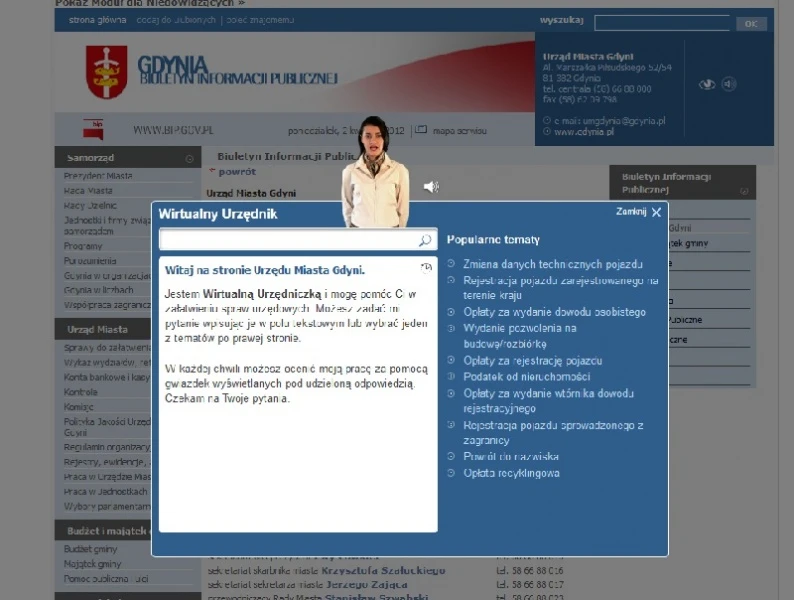Select topic Opłaty za rejestrację pojazdu
This screenshot has width=794, height=600.
[x=532, y=361]
